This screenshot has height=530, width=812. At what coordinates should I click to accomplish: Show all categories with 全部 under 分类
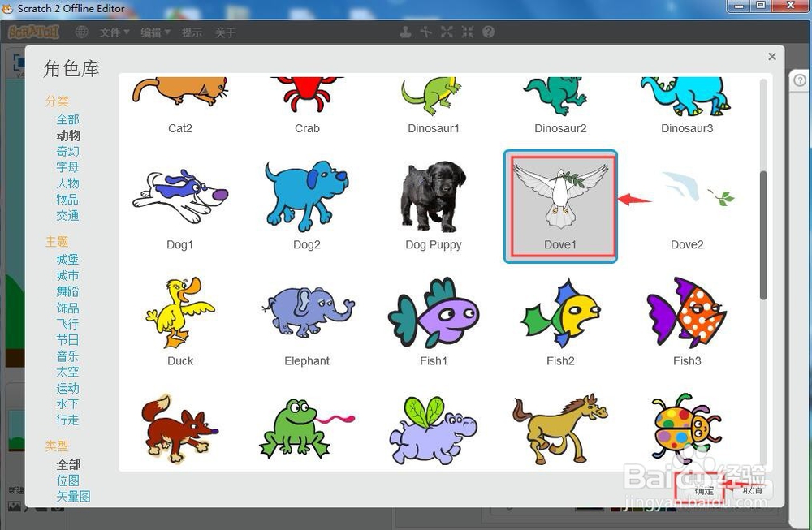[68, 119]
